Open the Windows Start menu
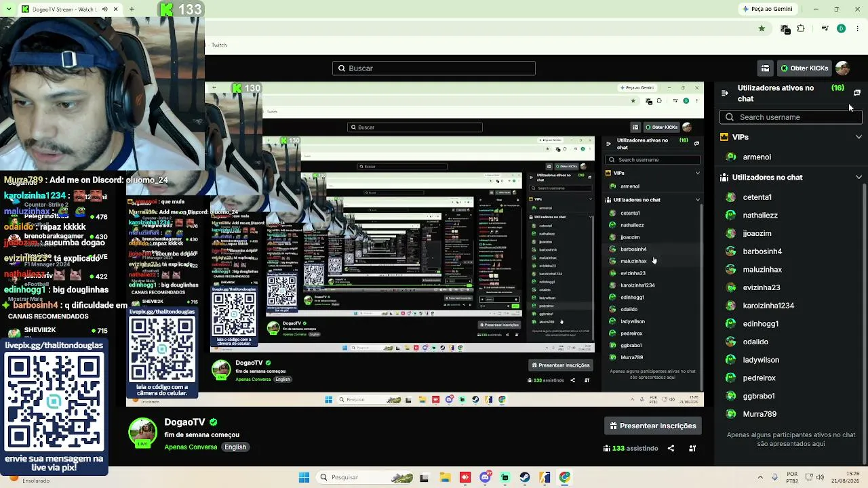This screenshot has height=488, width=868. click(x=304, y=478)
